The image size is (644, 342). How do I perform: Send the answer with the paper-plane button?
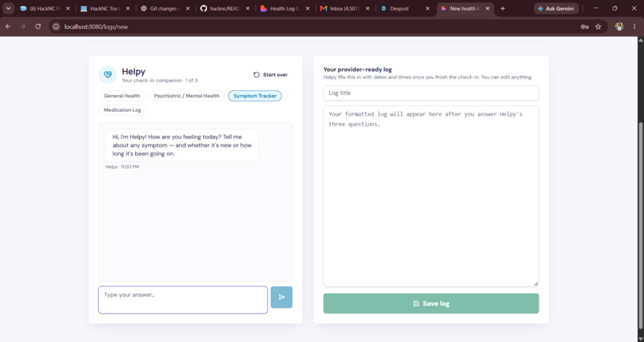[282, 296]
